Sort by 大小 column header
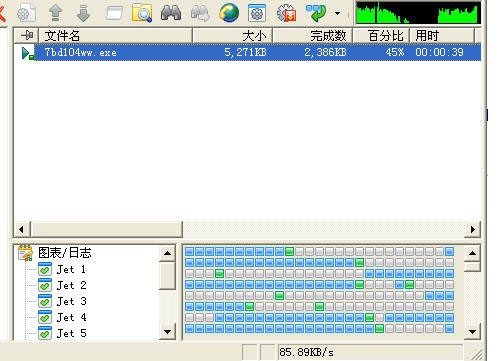 (x=233, y=35)
